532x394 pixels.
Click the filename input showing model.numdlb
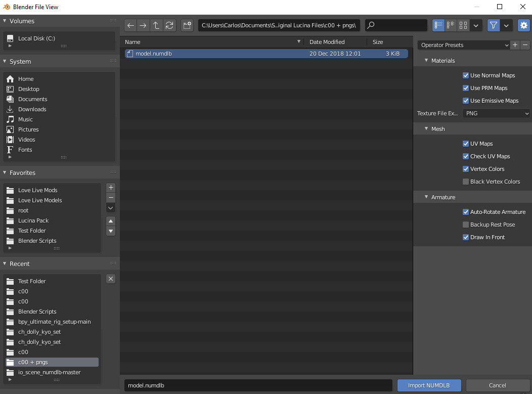[258, 385]
